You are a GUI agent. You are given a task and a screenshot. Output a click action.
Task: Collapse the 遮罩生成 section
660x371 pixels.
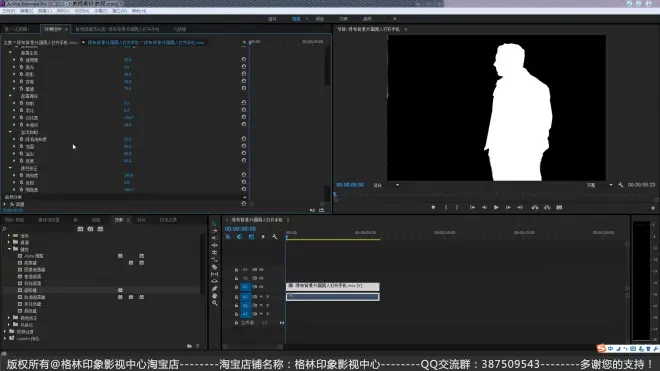[x=10, y=53]
